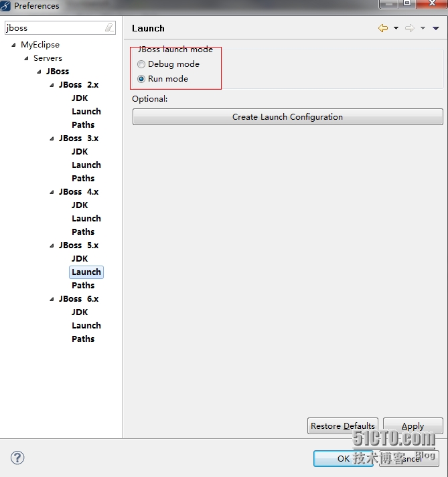Clear the jboss filter text icon
Screen dimensions: 448x477
pos(109,28)
